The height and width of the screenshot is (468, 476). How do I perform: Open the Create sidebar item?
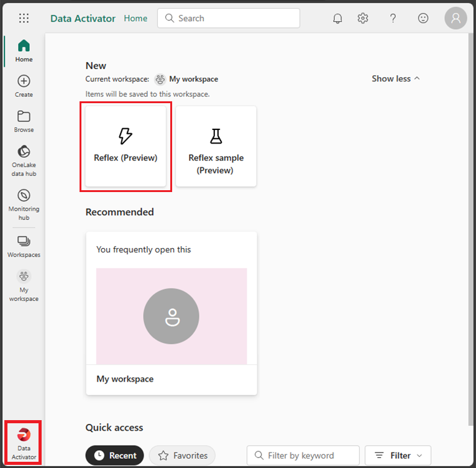point(24,86)
